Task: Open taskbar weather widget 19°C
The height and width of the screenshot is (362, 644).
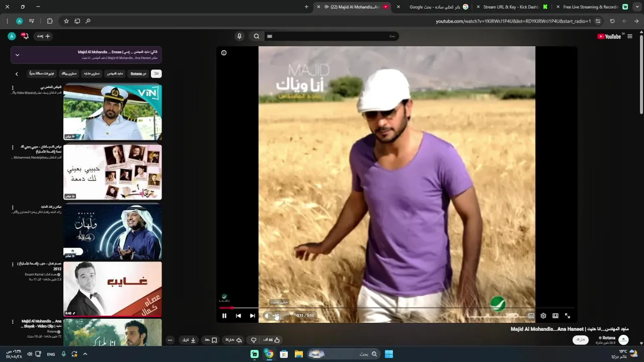Action: point(624,354)
